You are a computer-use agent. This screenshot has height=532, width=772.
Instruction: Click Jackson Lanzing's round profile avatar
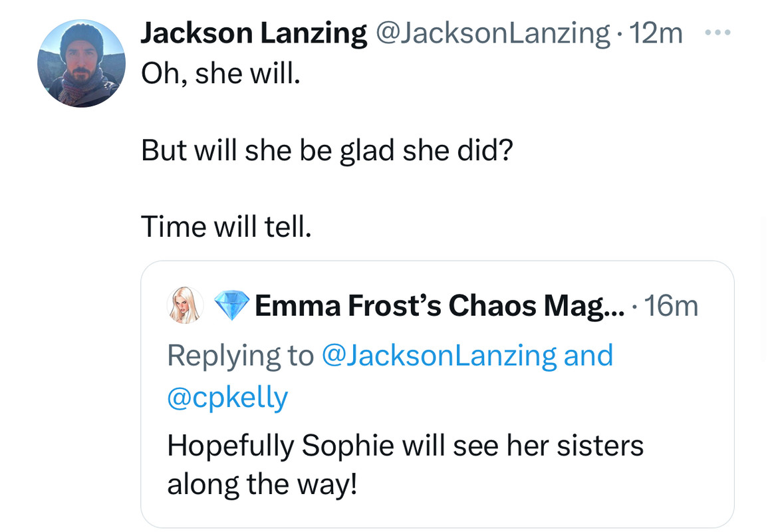(x=82, y=64)
